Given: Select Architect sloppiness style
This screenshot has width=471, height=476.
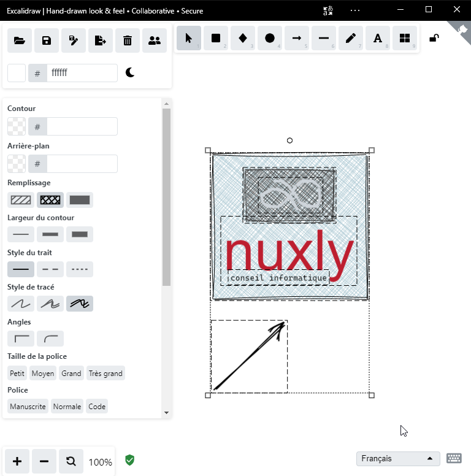Looking at the screenshot, I should (21, 304).
